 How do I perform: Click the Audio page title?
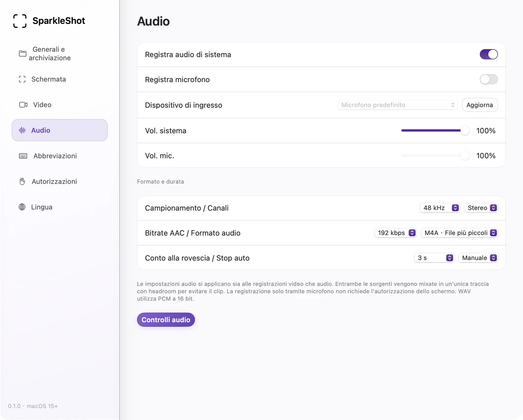pyautogui.click(x=153, y=21)
